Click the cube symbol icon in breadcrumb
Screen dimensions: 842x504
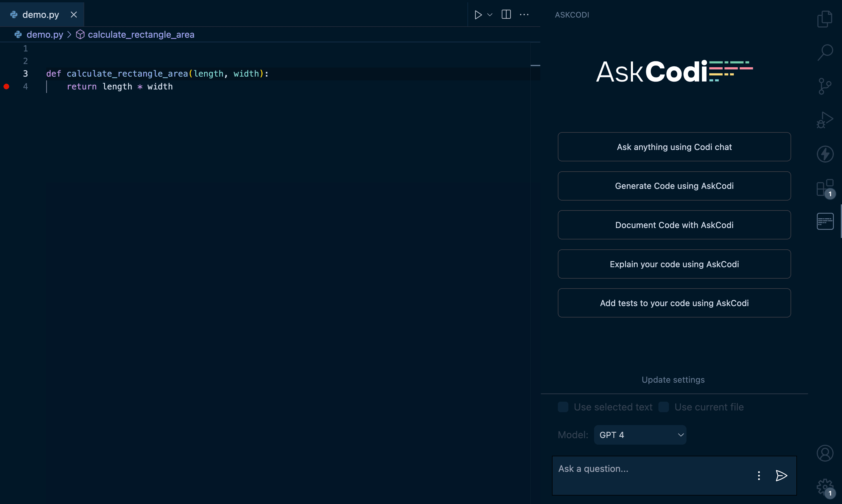(x=80, y=34)
